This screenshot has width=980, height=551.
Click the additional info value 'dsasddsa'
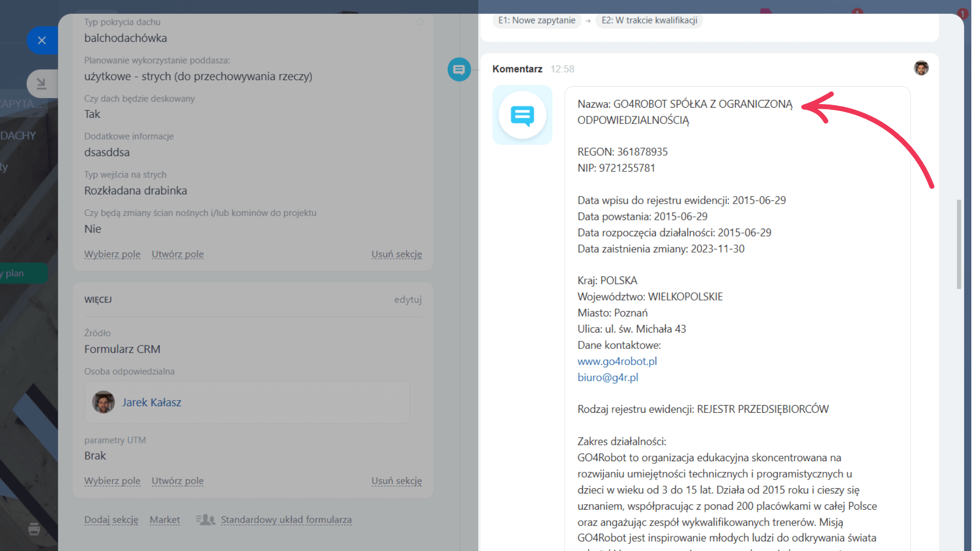pos(107,153)
